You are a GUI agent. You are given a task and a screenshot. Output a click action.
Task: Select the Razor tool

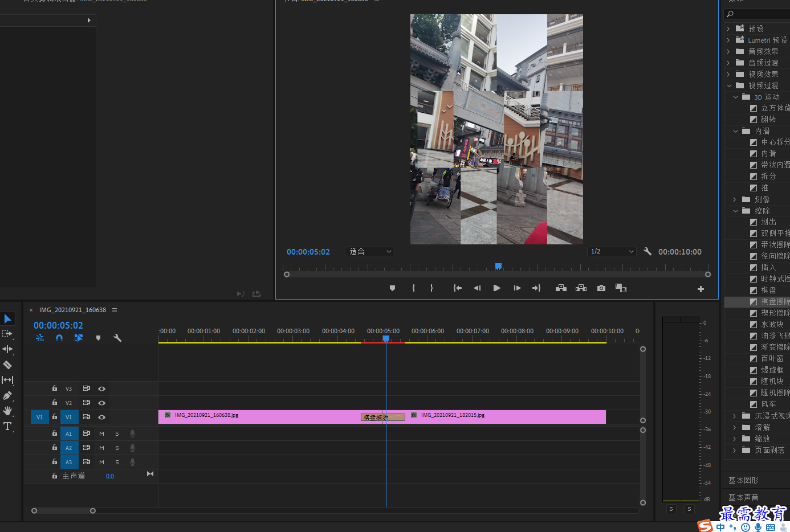[7, 365]
